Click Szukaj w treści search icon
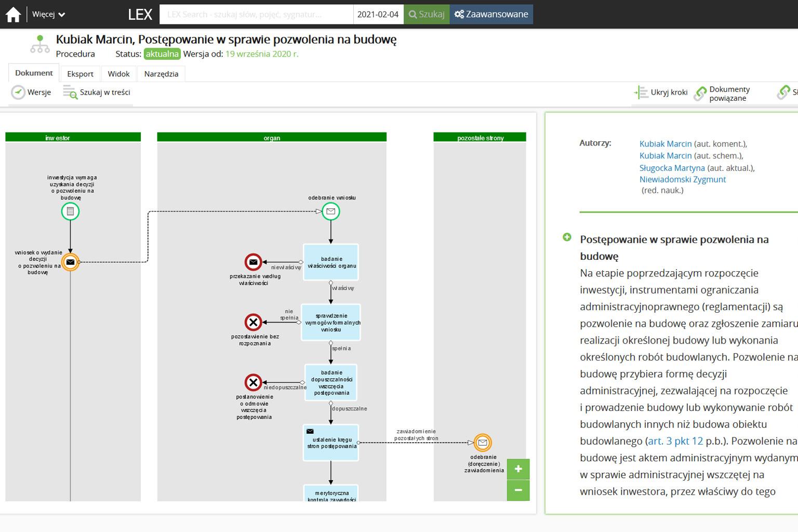The height and width of the screenshot is (532, 798). [70, 92]
